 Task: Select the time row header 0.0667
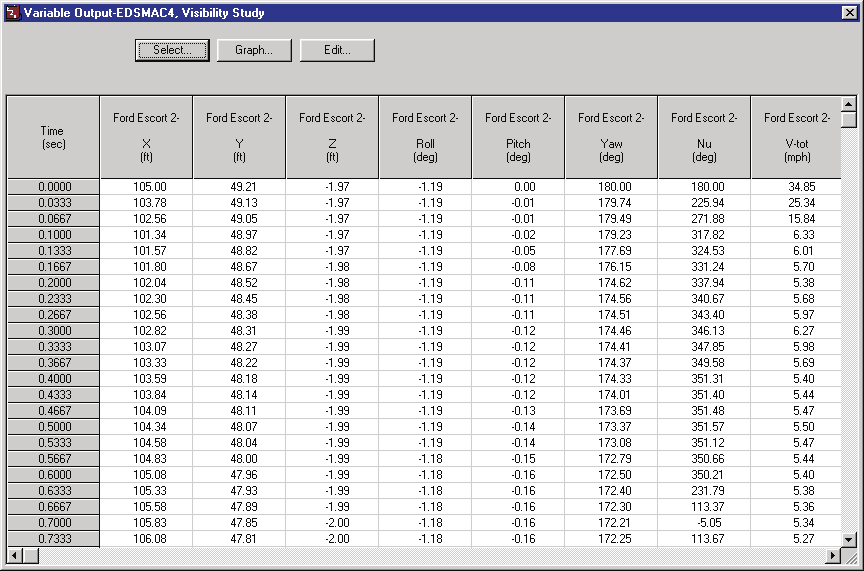coord(53,219)
